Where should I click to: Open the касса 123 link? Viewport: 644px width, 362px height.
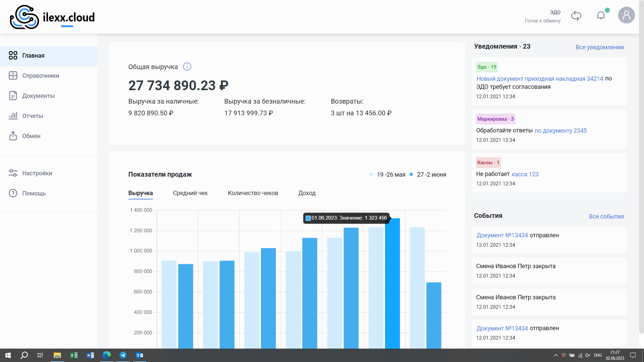(x=525, y=174)
